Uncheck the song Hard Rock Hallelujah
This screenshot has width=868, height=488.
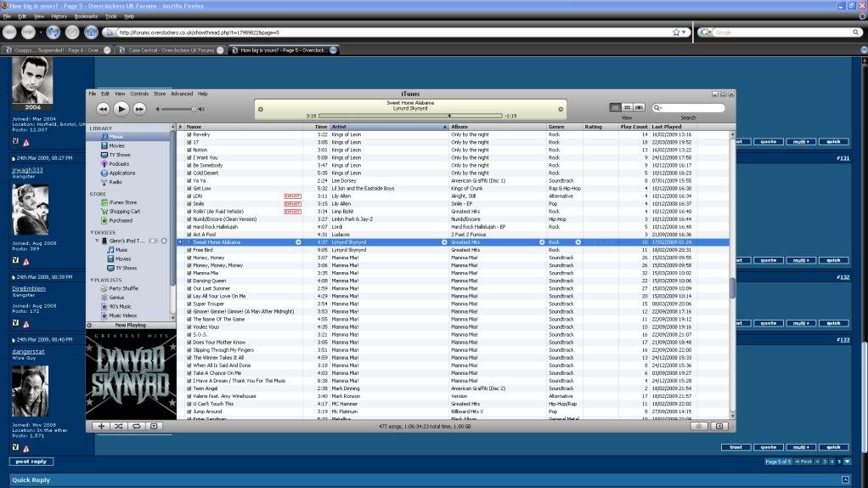pos(189,226)
